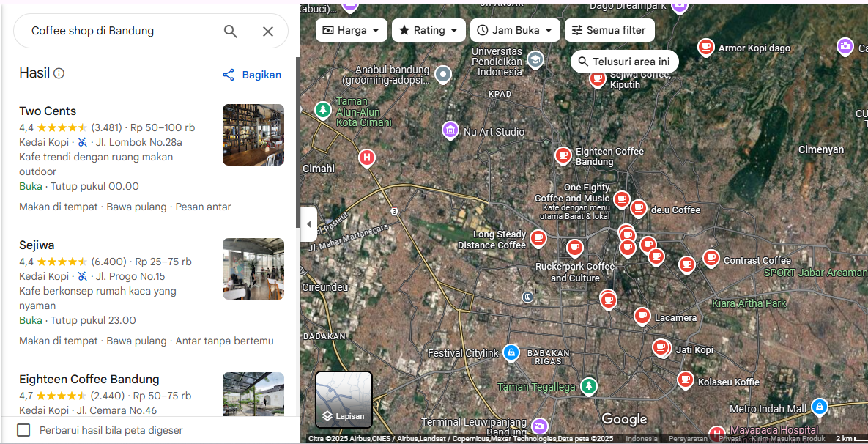Enable Perbarui hasil bila peta digeser checkbox
This screenshot has width=868, height=444.
point(23,430)
